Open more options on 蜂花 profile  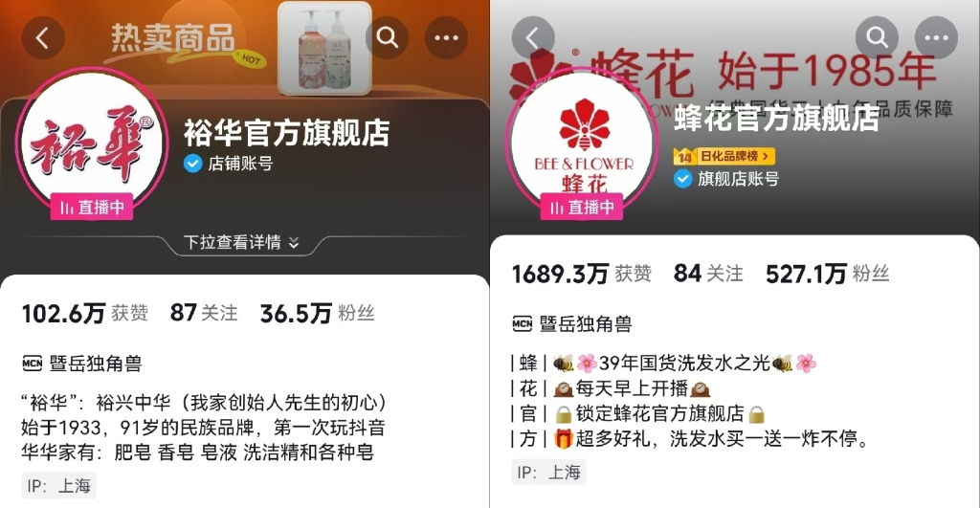pos(936,38)
